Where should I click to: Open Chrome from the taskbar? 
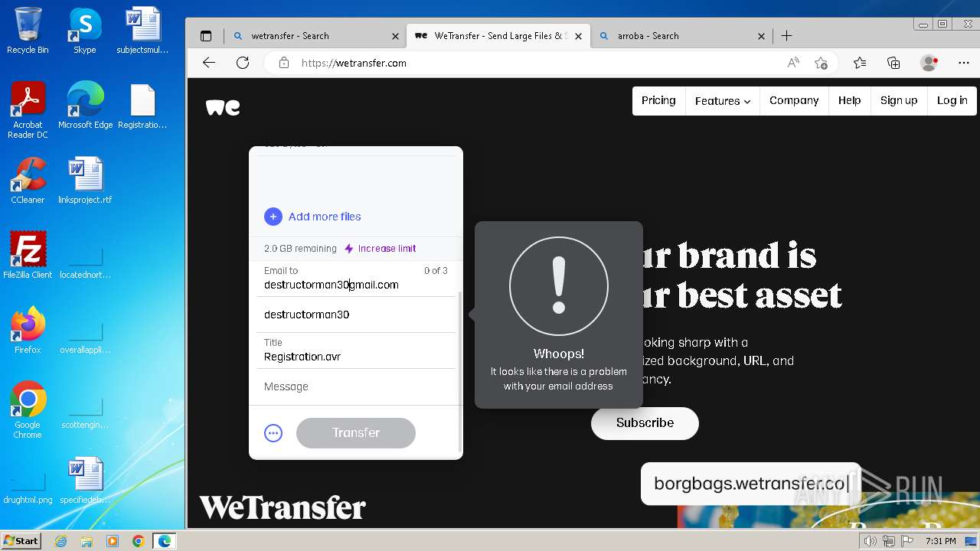coord(138,541)
